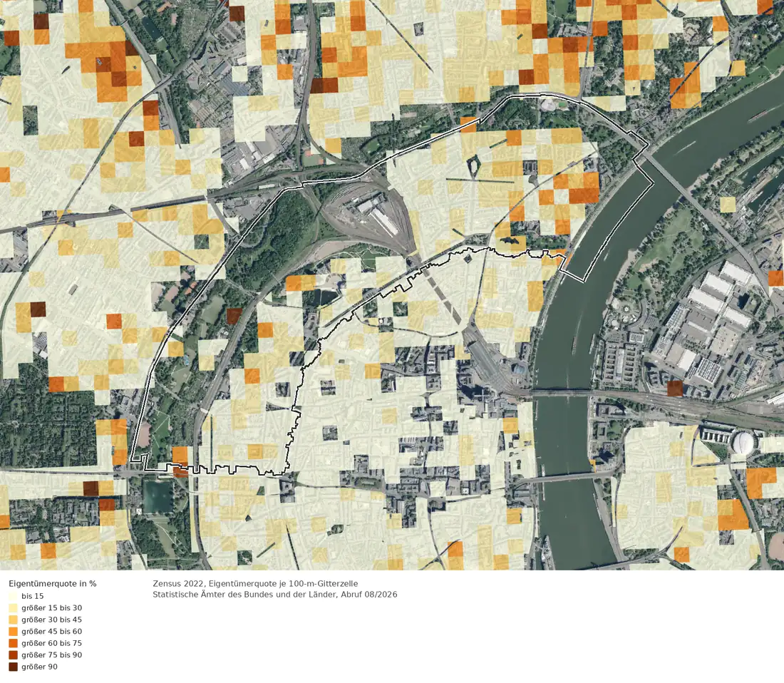784x683 pixels.
Task: Click the source line 'Statistische Ämter des Bundes und der Länder'
Action: pos(246,595)
